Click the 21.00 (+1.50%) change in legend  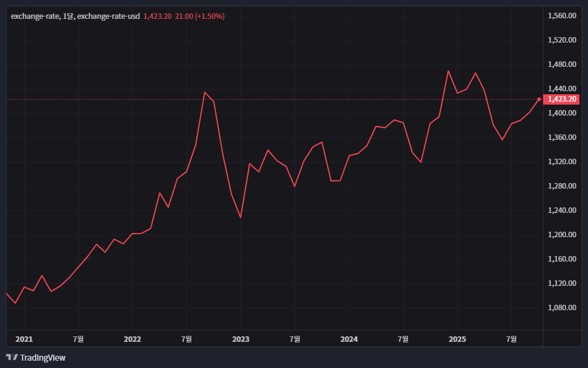click(x=199, y=16)
